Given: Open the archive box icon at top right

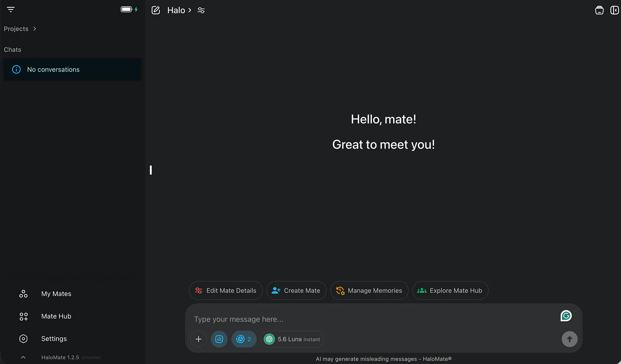Looking at the screenshot, I should click(x=599, y=10).
